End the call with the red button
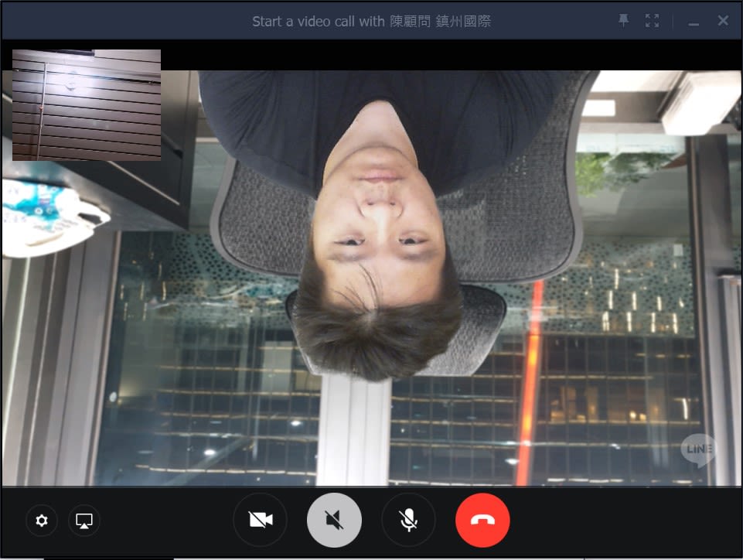Screen dimensions: 743x560 tap(482, 521)
